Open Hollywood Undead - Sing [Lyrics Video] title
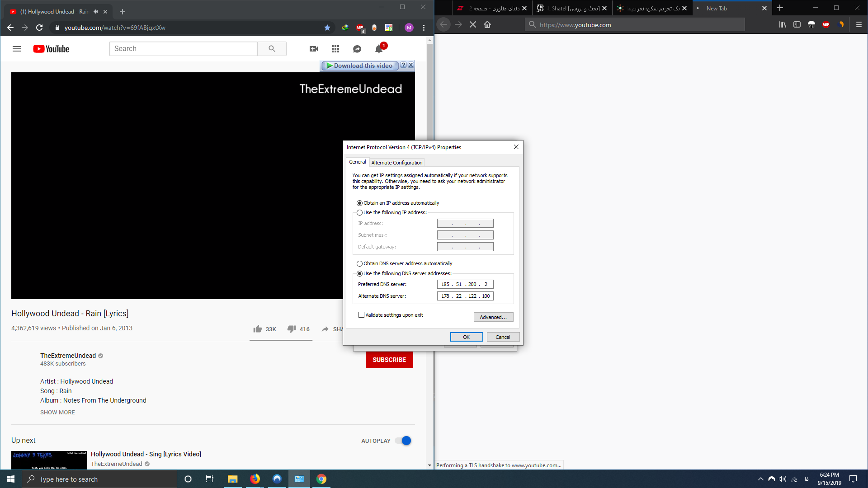Image resolution: width=868 pixels, height=488 pixels. (146, 454)
